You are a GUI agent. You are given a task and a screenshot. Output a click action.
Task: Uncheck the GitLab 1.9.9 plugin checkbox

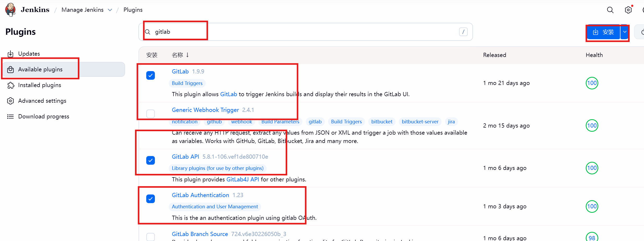pyautogui.click(x=150, y=76)
